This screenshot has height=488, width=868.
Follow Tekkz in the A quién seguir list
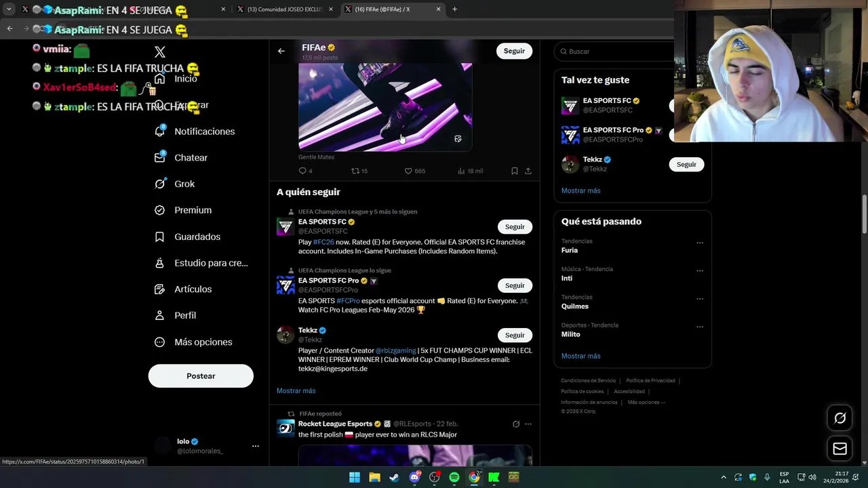coord(515,335)
